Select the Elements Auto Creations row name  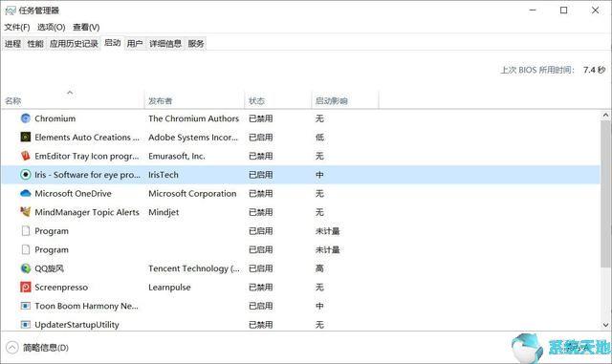click(87, 137)
